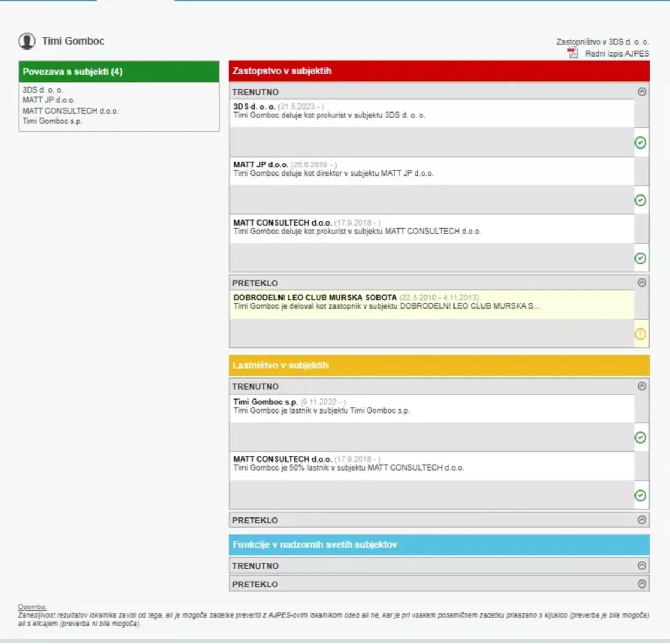Expand PRETEKLO section under Lastništvo v subjektih
The width and height of the screenshot is (670, 644).
[641, 520]
